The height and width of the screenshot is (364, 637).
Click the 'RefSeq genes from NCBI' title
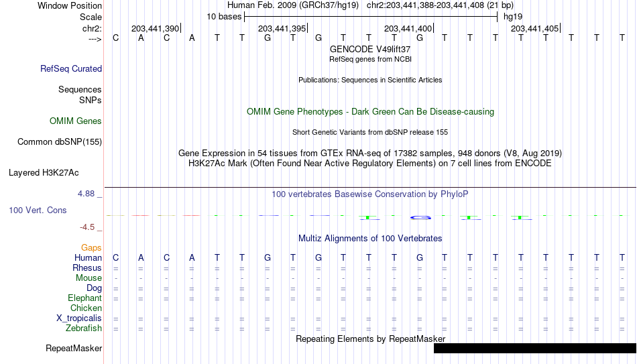370,59
